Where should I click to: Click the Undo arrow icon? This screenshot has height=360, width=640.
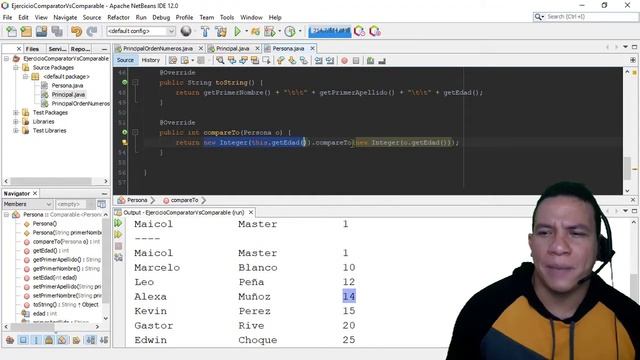point(76,31)
